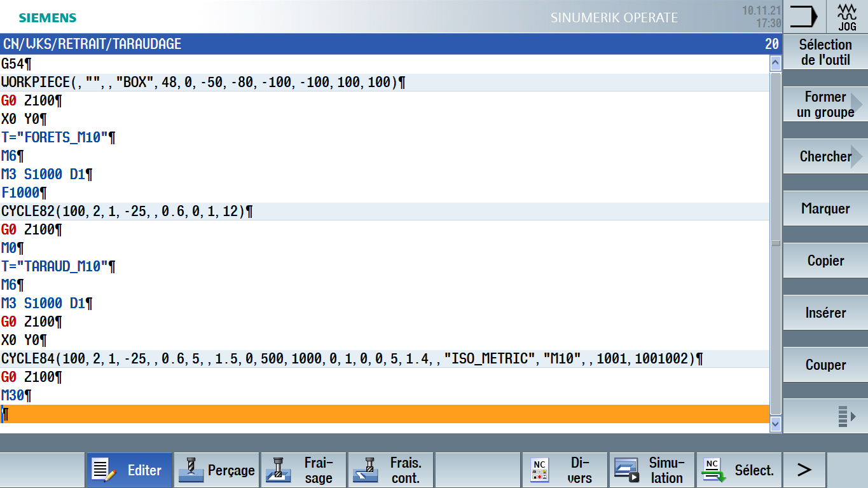Expand the vertical softkey extension arrow
Viewport: 868px width, 488px height.
[825, 417]
